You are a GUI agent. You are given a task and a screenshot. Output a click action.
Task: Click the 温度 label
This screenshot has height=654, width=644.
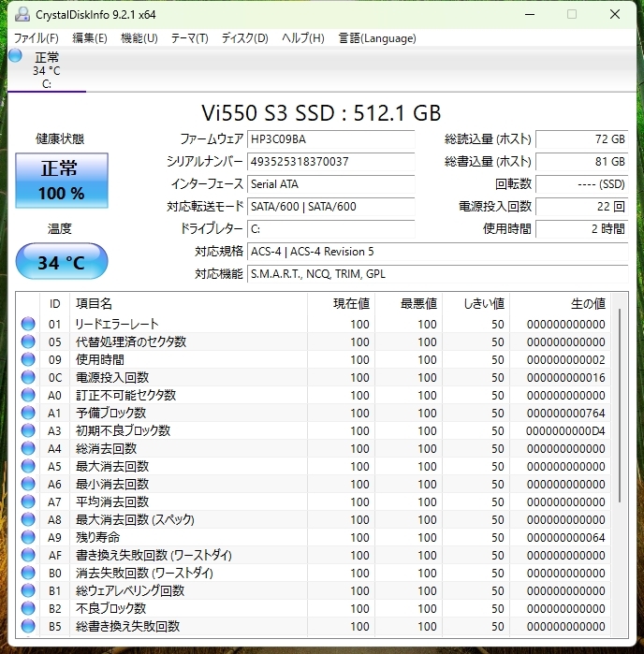[60, 228]
